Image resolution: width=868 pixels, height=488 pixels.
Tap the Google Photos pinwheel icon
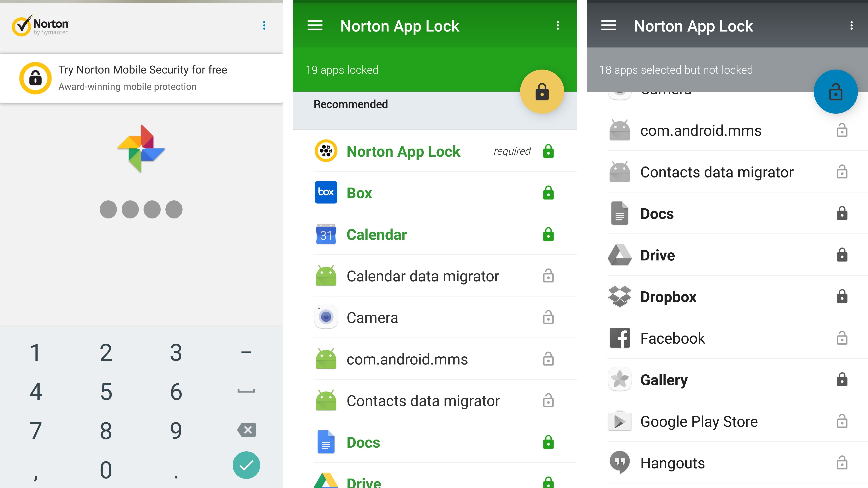pos(141,149)
